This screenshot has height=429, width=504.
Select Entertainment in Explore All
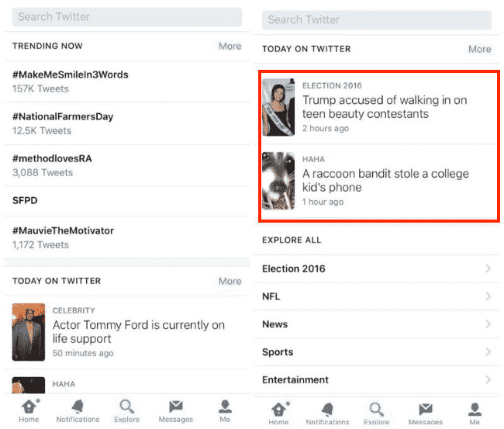pyautogui.click(x=377, y=380)
